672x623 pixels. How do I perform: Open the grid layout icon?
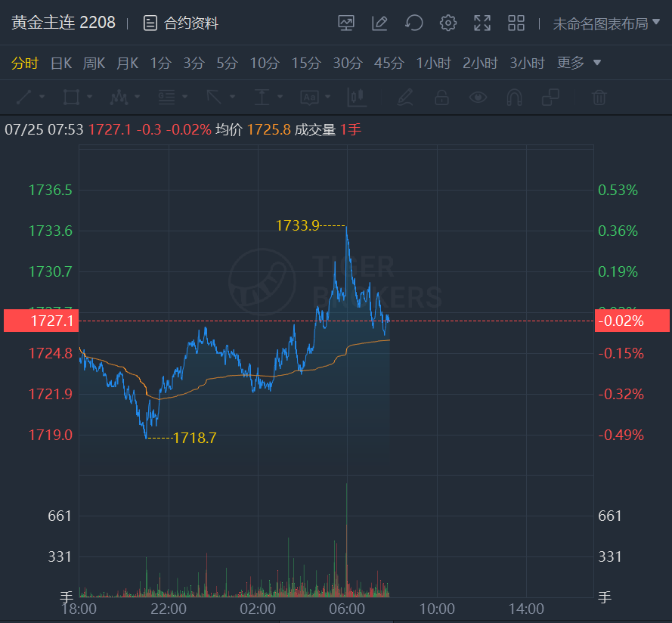(516, 23)
